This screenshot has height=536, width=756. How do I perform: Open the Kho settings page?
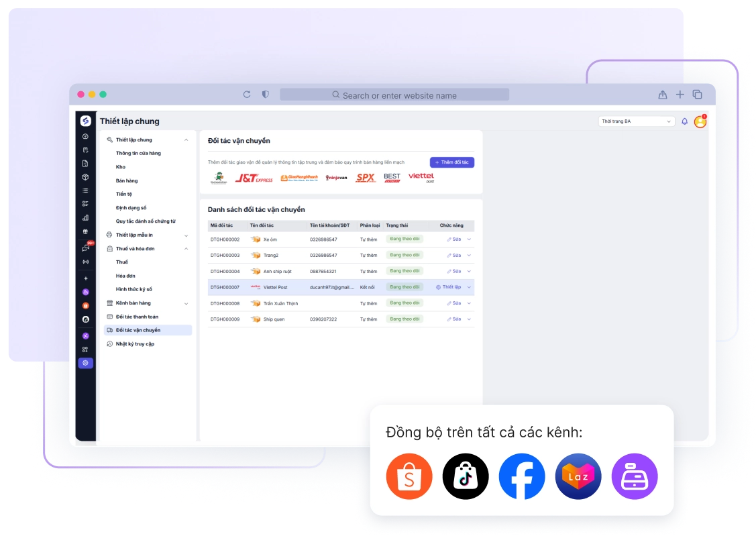point(121,167)
